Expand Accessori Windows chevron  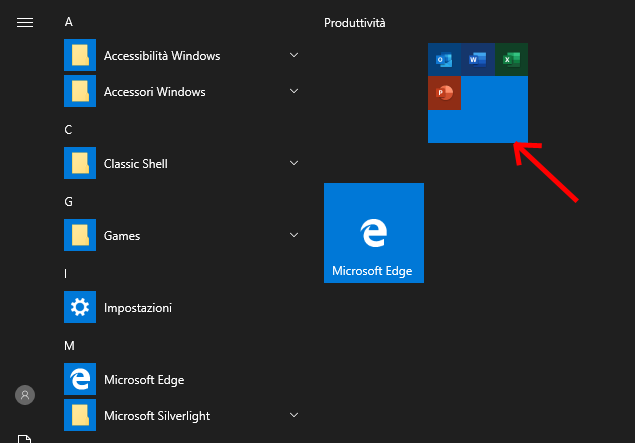pos(294,91)
